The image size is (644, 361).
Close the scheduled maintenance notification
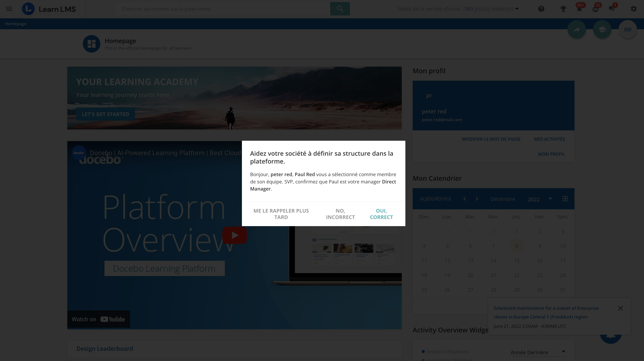[x=620, y=308]
